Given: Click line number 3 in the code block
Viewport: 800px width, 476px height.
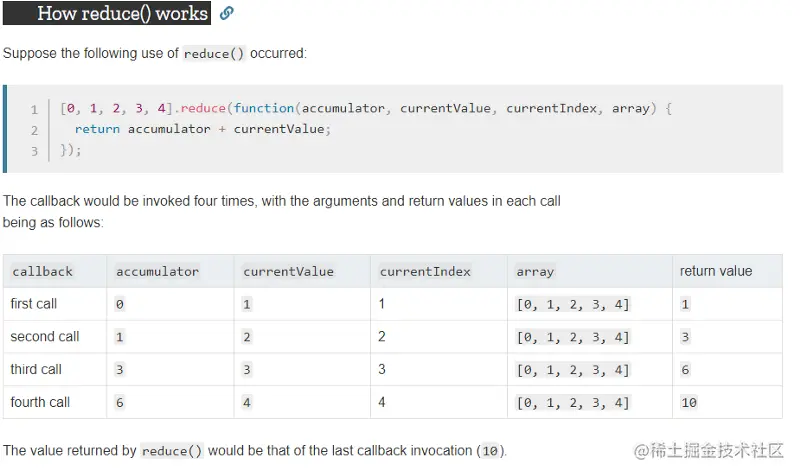Looking at the screenshot, I should (x=34, y=151).
